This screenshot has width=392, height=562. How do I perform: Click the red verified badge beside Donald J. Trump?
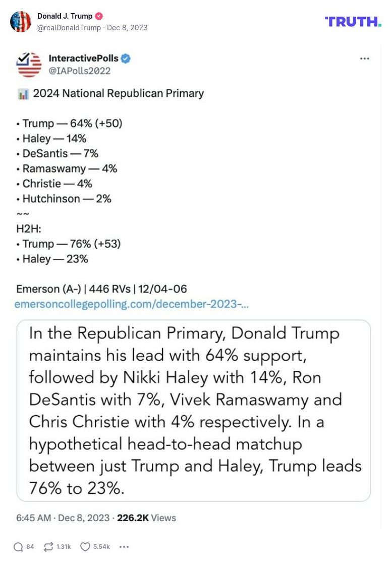tap(99, 16)
